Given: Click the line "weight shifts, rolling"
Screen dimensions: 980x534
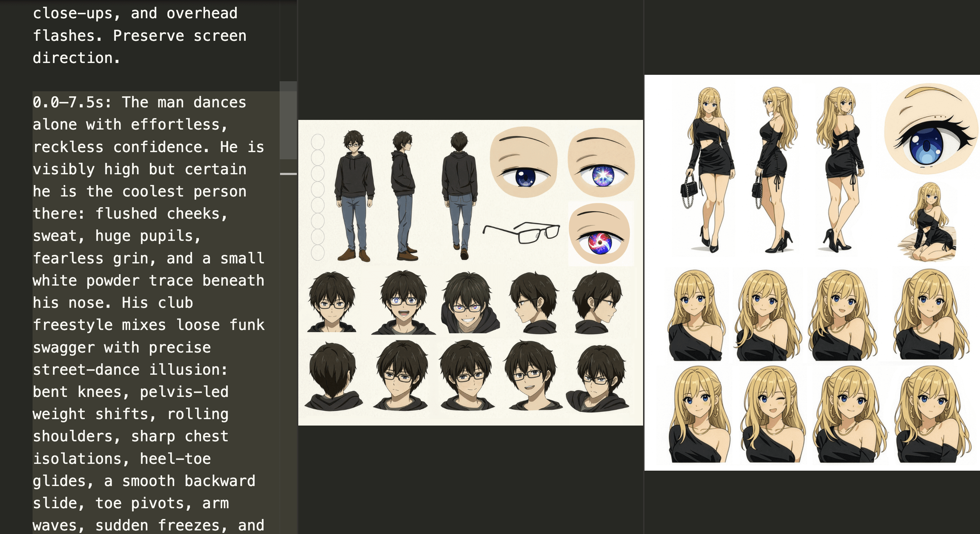Looking at the screenshot, I should 131,414.
